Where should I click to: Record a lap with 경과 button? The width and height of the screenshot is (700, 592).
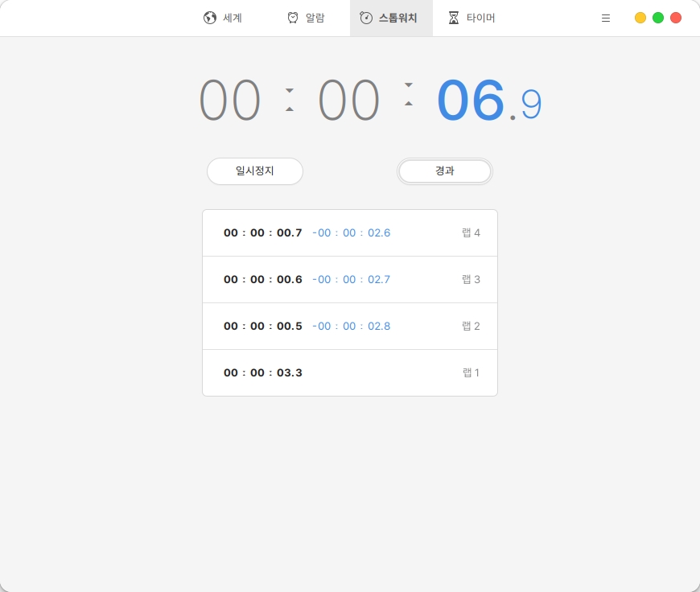(445, 171)
